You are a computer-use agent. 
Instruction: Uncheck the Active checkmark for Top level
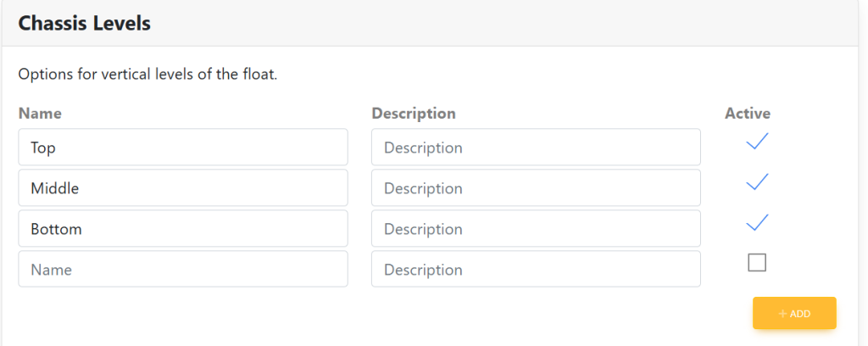pyautogui.click(x=757, y=142)
